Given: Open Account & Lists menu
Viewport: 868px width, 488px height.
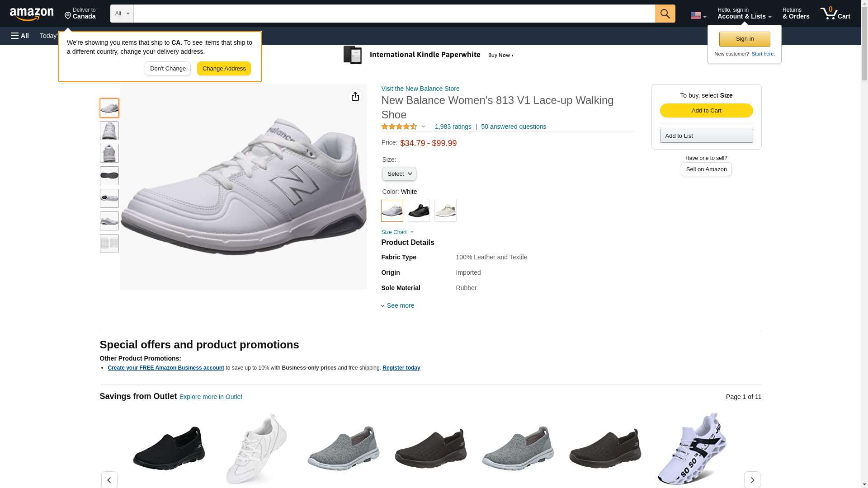Looking at the screenshot, I should point(744,14).
